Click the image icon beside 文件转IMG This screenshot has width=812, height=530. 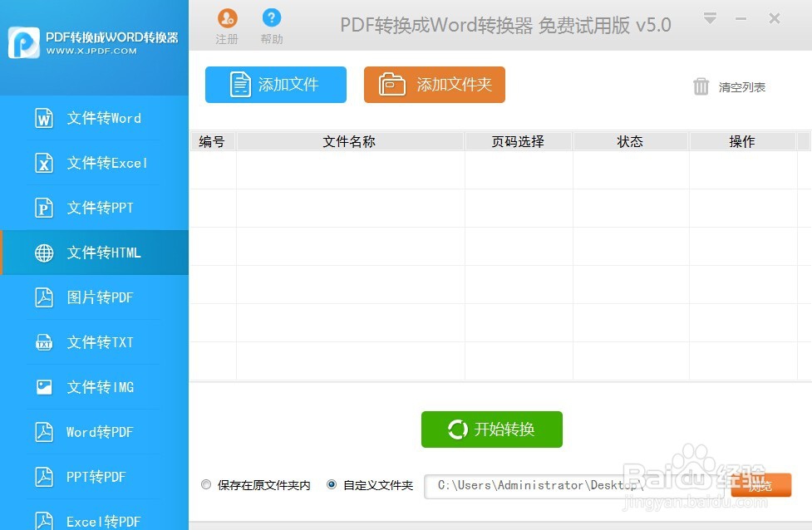[x=44, y=387]
